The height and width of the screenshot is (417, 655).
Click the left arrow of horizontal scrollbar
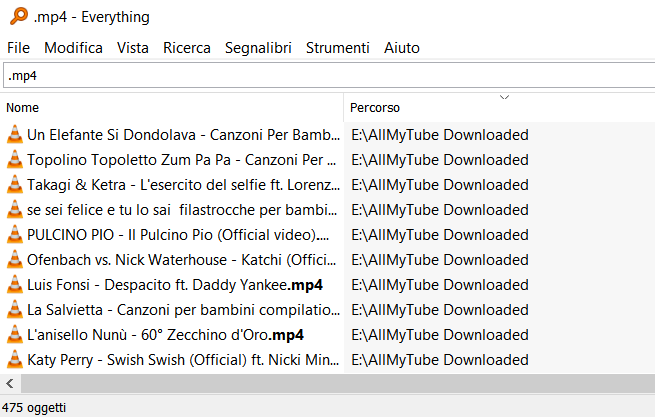(x=10, y=383)
